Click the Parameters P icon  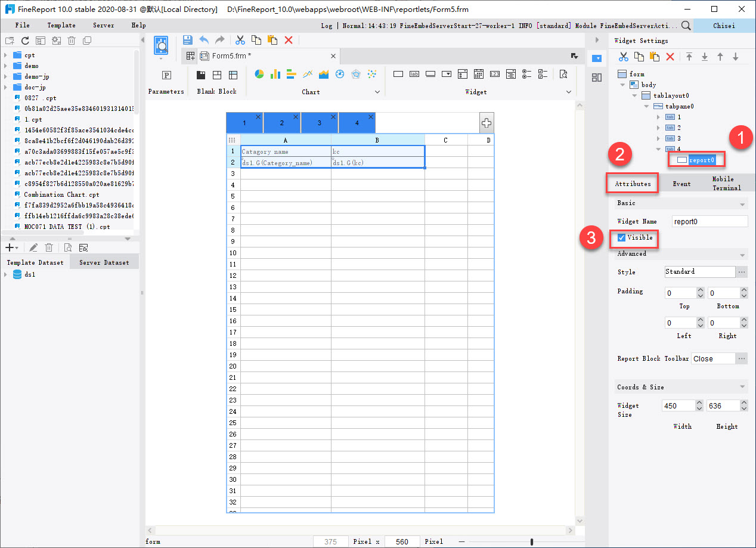pos(166,75)
